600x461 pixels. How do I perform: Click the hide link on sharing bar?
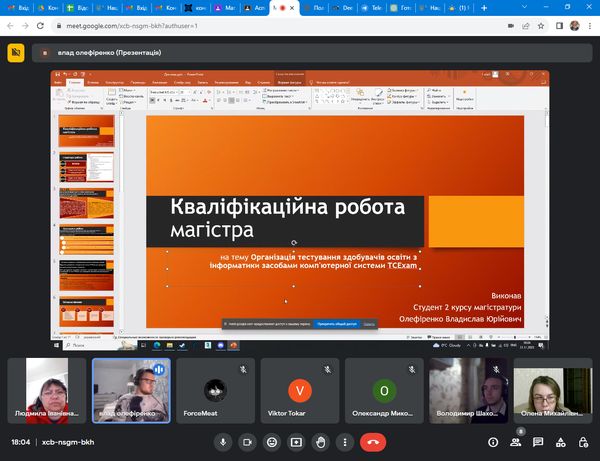(369, 324)
